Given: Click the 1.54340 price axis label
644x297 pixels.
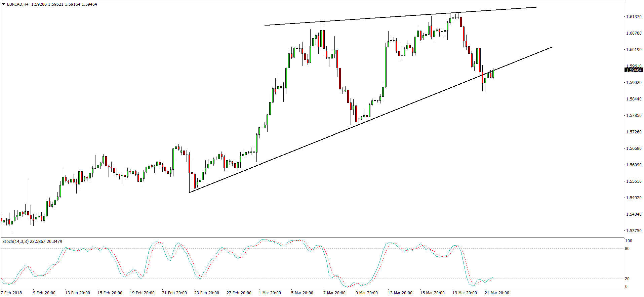Looking at the screenshot, I should tap(634, 214).
